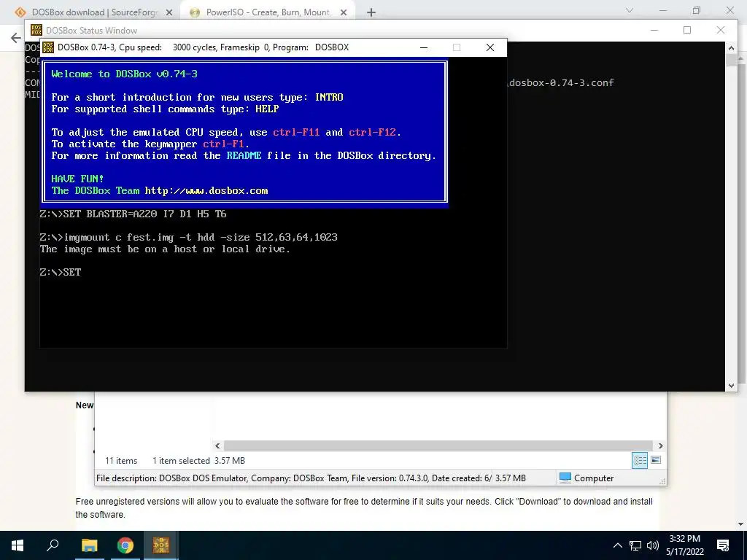
Task: Click the Status Window scrollbar down arrow
Action: [x=731, y=386]
